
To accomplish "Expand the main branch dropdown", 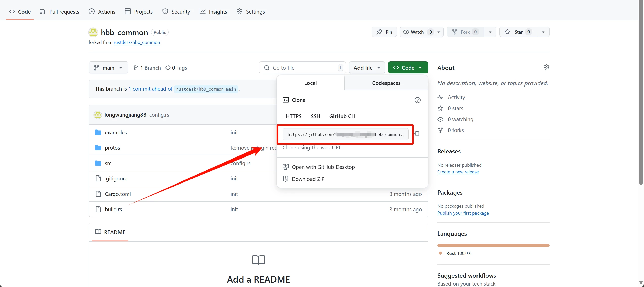I will [108, 68].
